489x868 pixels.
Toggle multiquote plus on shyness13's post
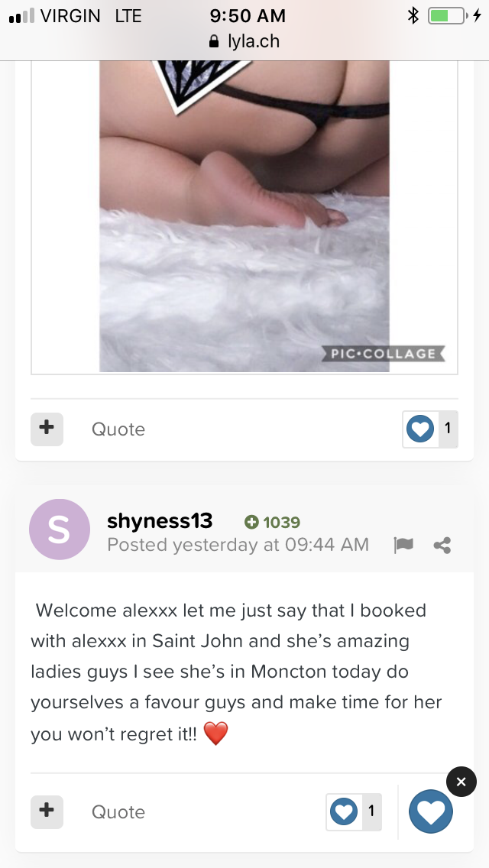point(47,811)
